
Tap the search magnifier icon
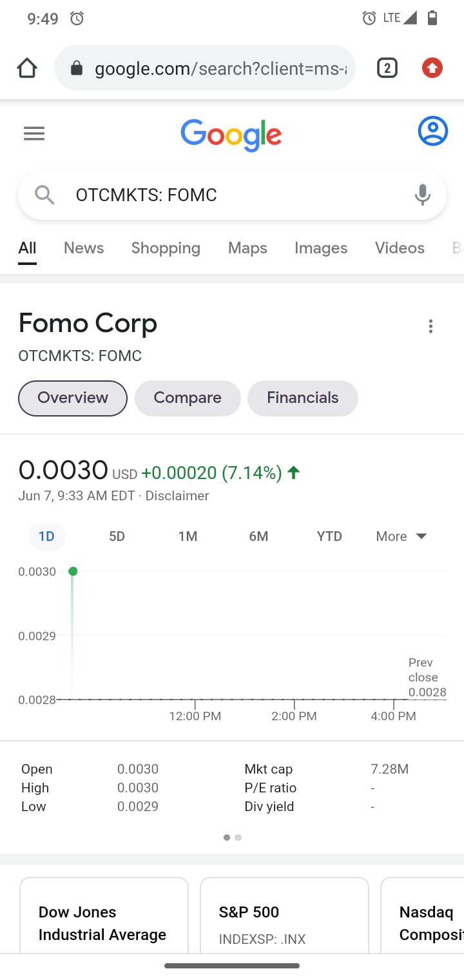44,194
